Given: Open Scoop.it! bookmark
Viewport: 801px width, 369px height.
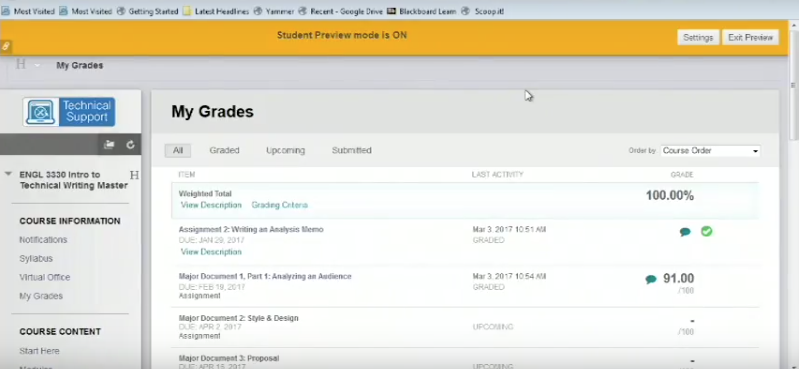Looking at the screenshot, I should click(483, 11).
